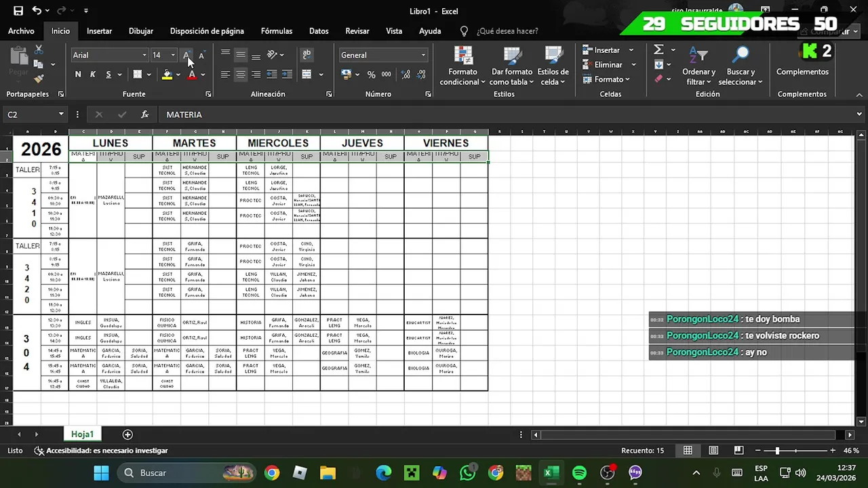868x488 pixels.
Task: Toggle underline (S) formatting
Action: coord(108,75)
